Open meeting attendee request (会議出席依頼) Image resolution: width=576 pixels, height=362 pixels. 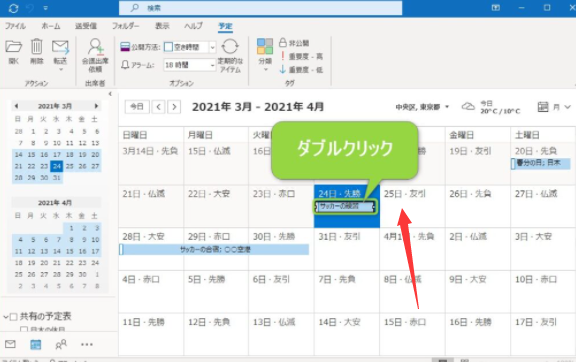[95, 55]
